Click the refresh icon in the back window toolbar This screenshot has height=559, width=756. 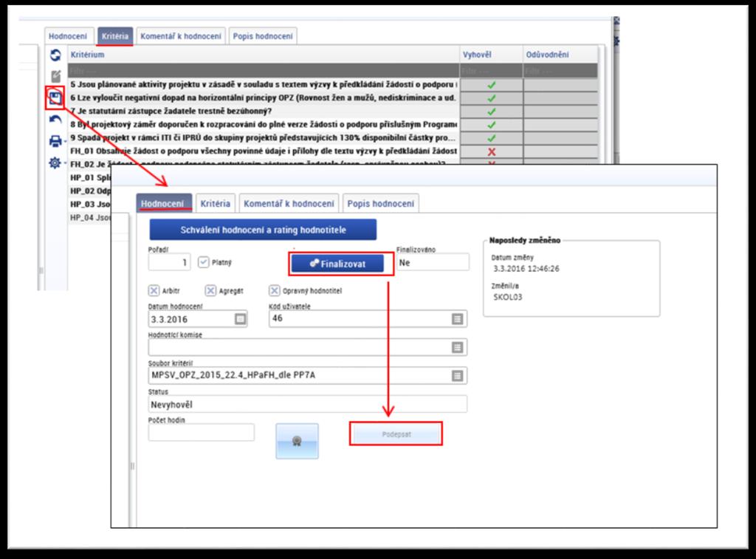[x=55, y=55]
